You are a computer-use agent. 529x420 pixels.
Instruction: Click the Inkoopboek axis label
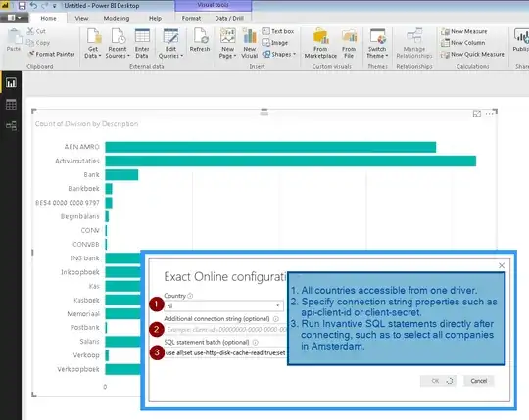click(x=80, y=272)
